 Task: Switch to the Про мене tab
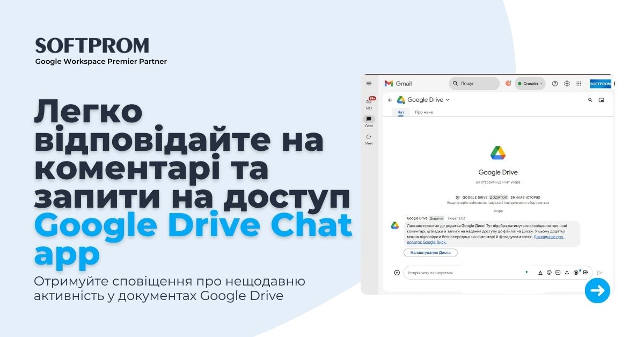(424, 112)
